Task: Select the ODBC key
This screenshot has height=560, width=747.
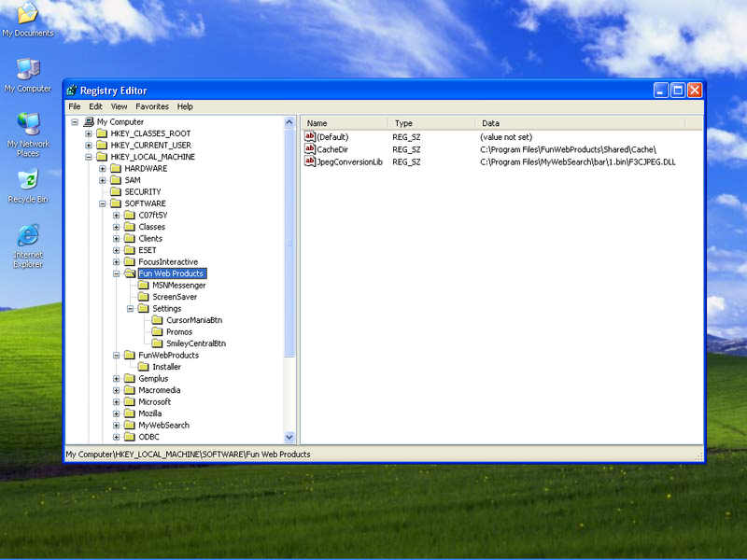Action: point(148,437)
